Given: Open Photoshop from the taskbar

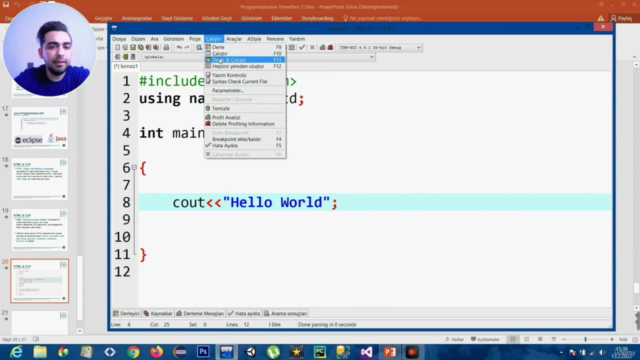Looking at the screenshot, I should 203,351.
